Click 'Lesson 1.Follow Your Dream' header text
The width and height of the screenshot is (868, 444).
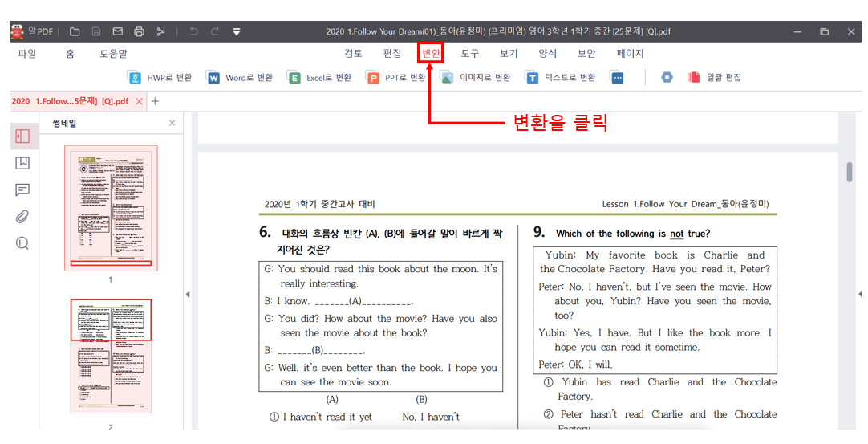[660, 204]
